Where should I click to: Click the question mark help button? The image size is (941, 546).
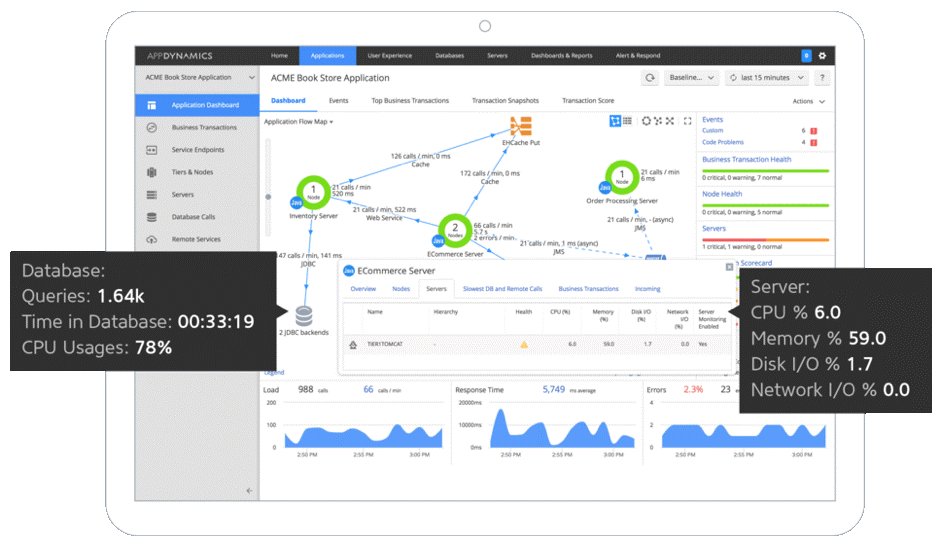822,77
